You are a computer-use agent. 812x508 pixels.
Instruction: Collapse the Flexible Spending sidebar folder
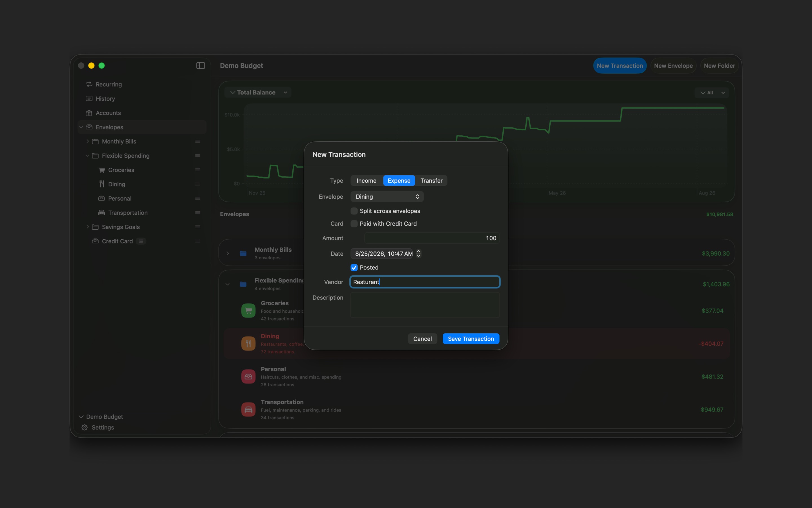87,156
